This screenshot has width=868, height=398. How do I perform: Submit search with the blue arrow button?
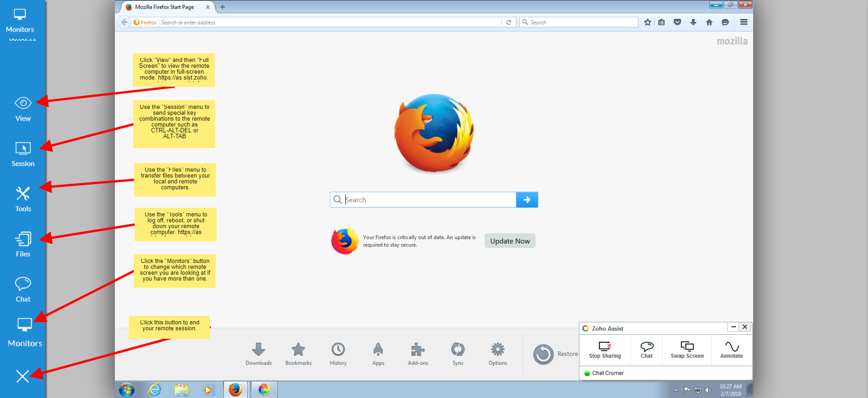pos(527,200)
